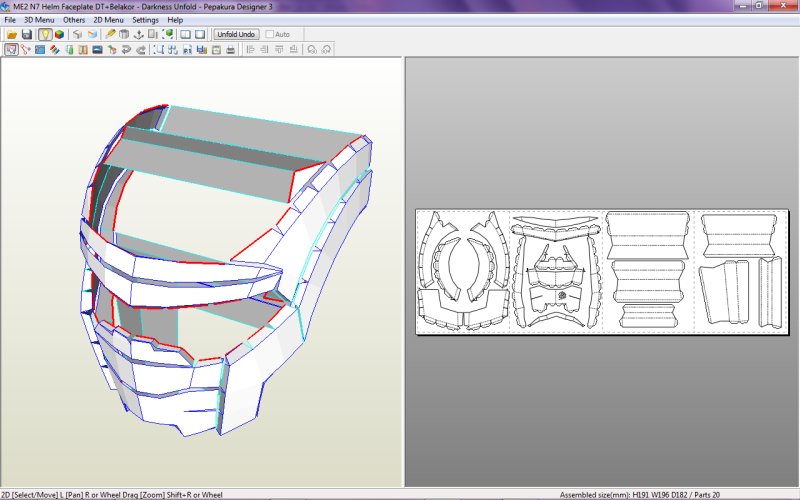The width and height of the screenshot is (800, 500).
Task: Click the Open file folder icon
Action: 12,34
